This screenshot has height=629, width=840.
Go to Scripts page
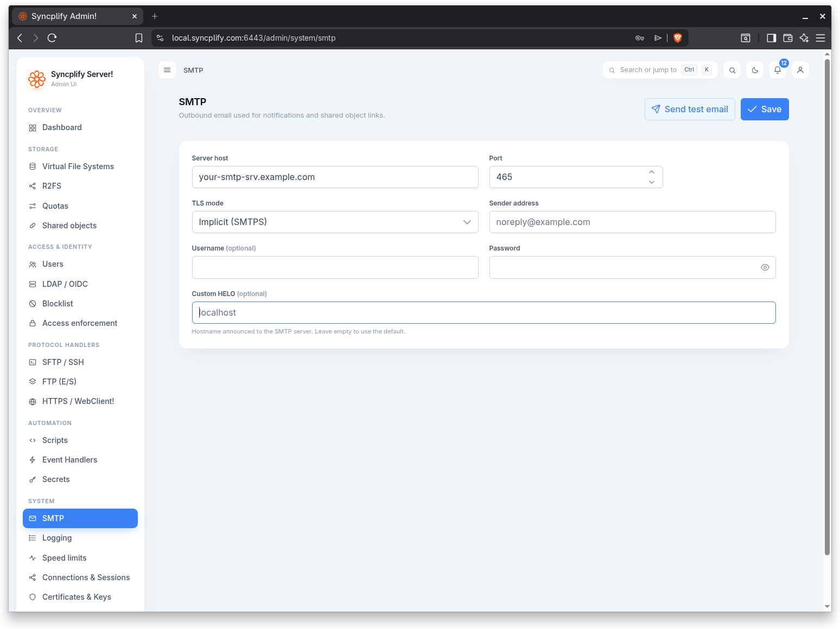[80, 440]
